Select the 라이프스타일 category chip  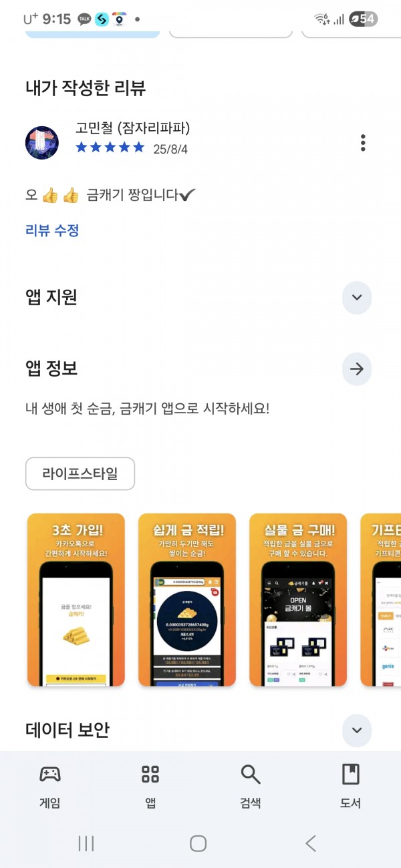point(80,474)
